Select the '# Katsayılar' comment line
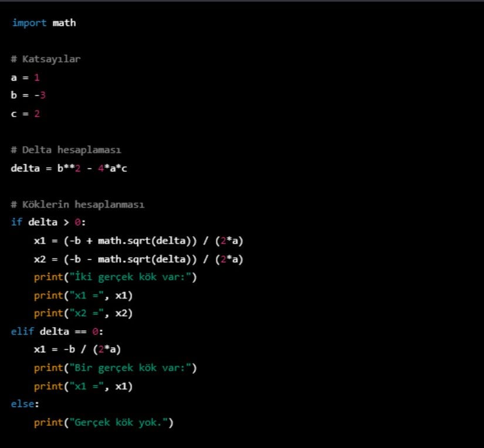This screenshot has width=484, height=448. 45,59
